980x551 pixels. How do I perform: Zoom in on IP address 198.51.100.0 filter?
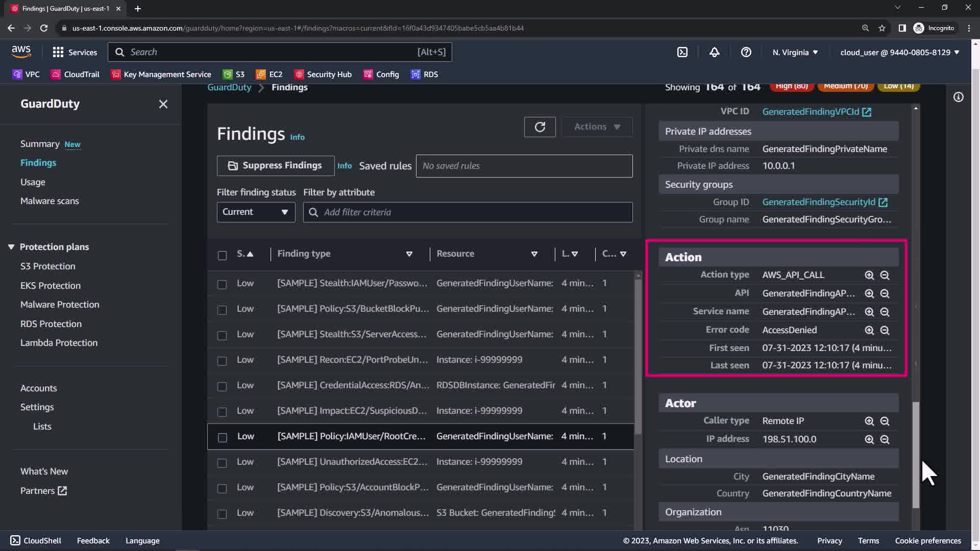[x=869, y=439]
